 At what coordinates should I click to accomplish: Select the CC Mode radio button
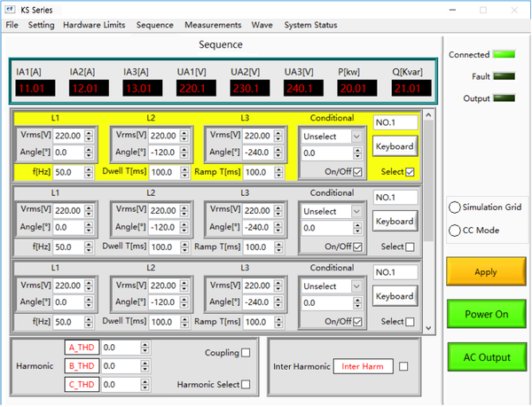(x=455, y=231)
